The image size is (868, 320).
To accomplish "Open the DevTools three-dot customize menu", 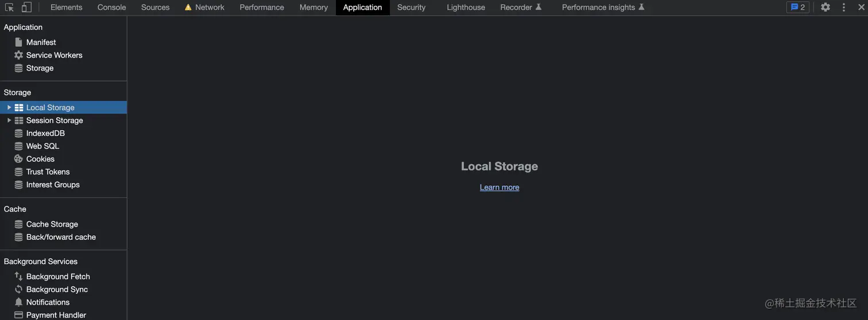I will [844, 7].
